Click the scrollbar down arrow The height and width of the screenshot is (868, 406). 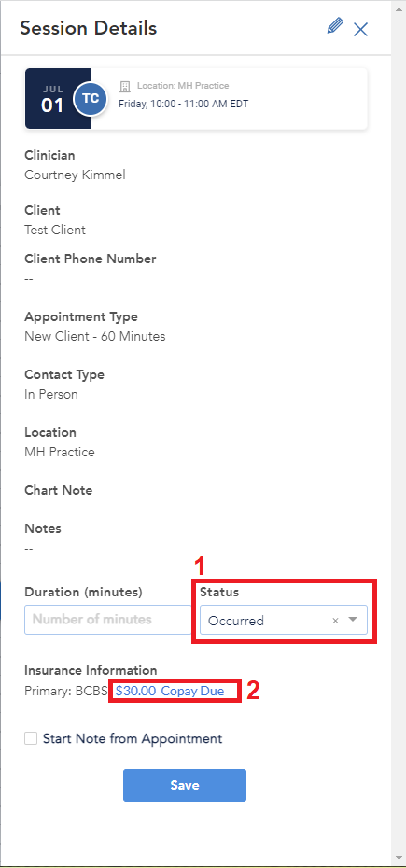[x=399, y=860]
